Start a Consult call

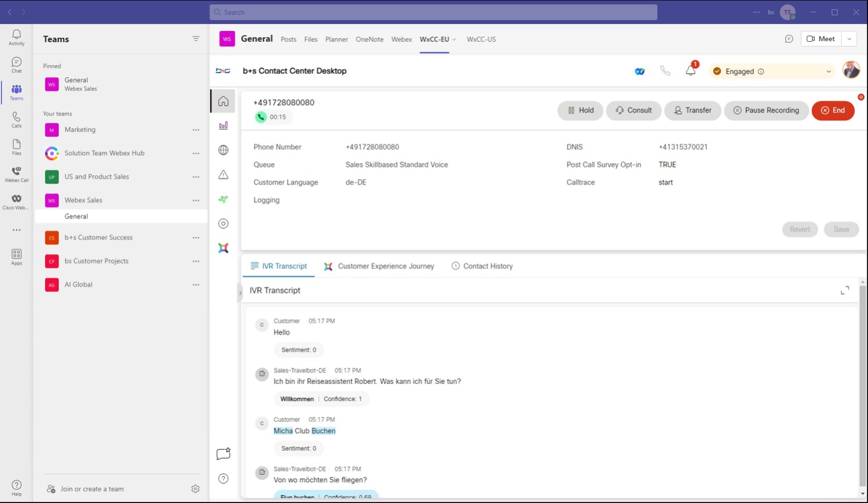click(633, 110)
